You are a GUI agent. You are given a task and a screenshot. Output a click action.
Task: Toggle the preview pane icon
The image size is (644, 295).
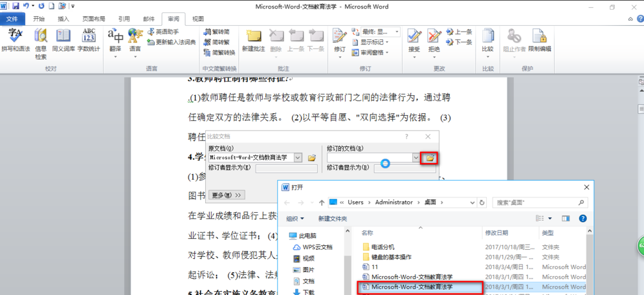566,219
